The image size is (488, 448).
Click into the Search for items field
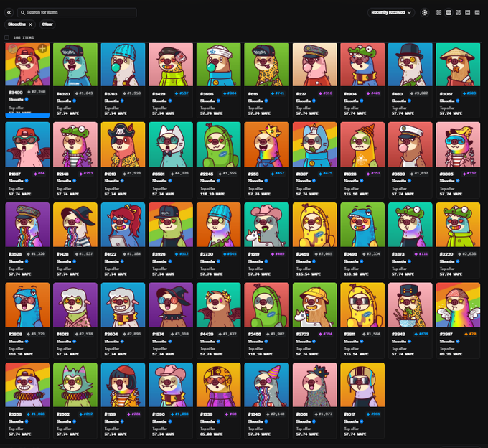click(77, 12)
